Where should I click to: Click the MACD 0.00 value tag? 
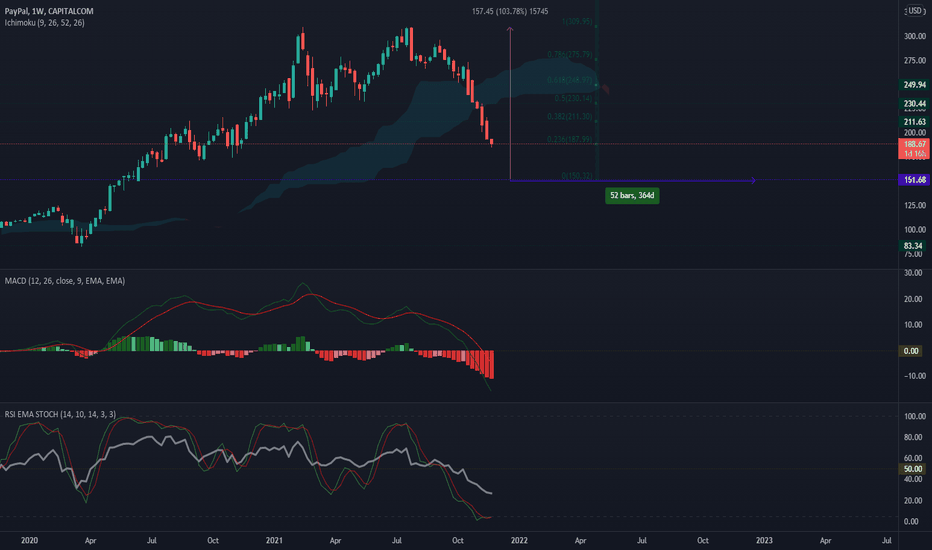(911, 351)
